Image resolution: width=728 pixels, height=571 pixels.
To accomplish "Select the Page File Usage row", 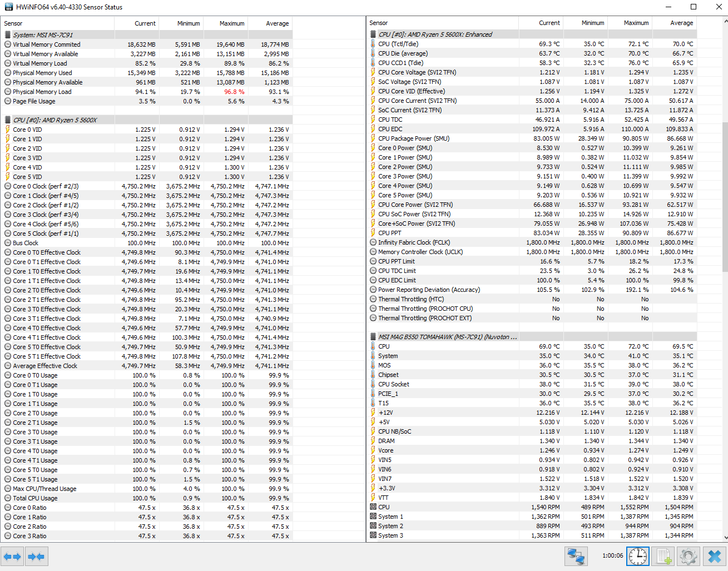I will [147, 101].
